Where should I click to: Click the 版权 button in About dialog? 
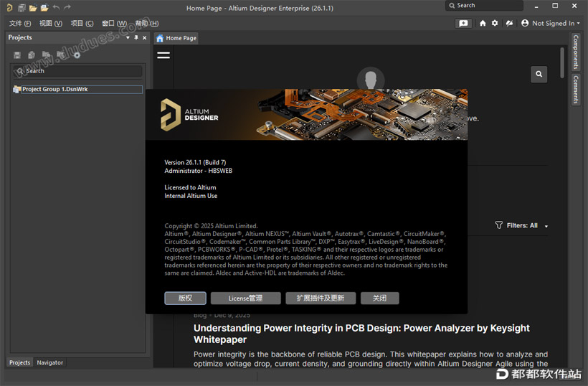click(x=185, y=298)
